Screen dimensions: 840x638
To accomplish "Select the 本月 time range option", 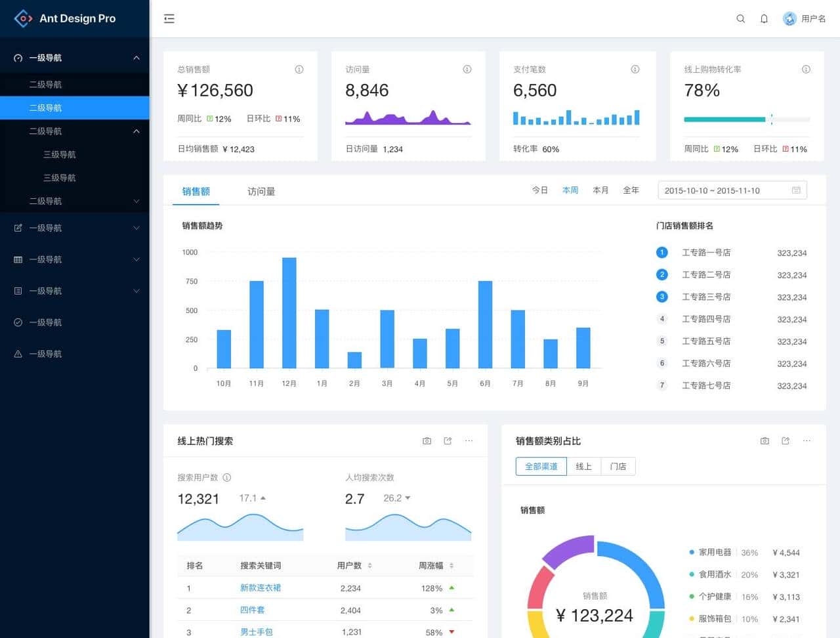I will 600,190.
